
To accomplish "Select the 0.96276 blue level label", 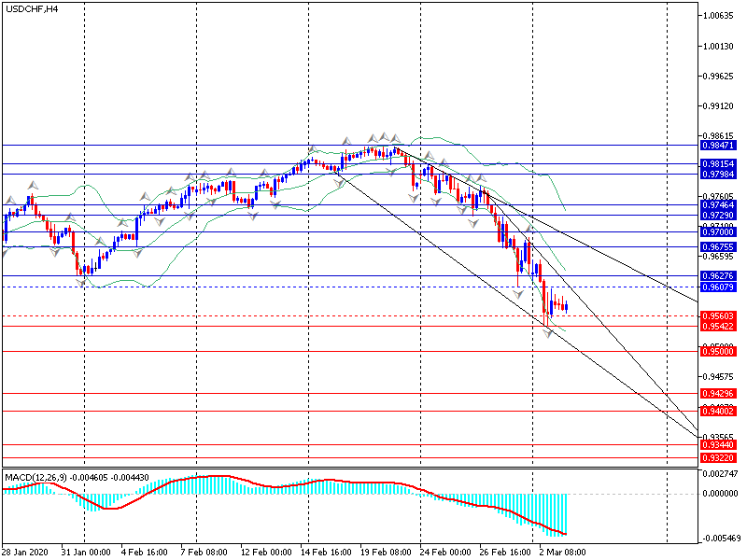I will click(718, 277).
